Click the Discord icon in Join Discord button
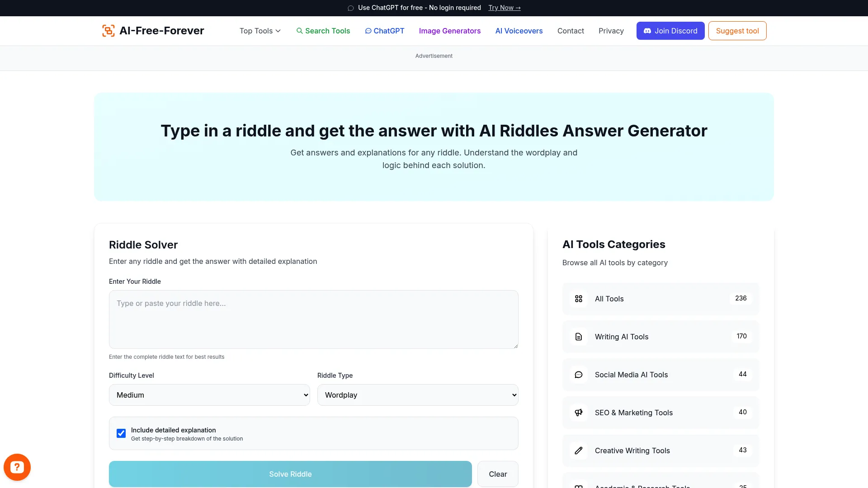Viewport: 868px width, 488px height. pos(648,31)
